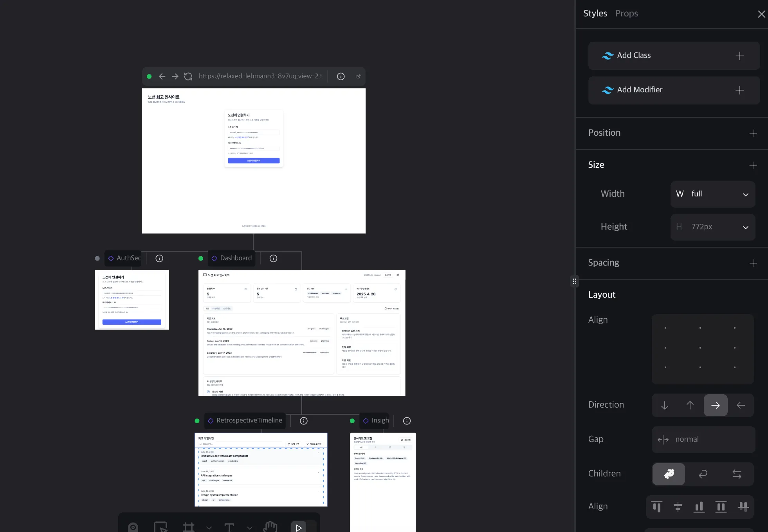768x532 pixels.
Task: Click the panel resize grip handle
Action: point(575,281)
